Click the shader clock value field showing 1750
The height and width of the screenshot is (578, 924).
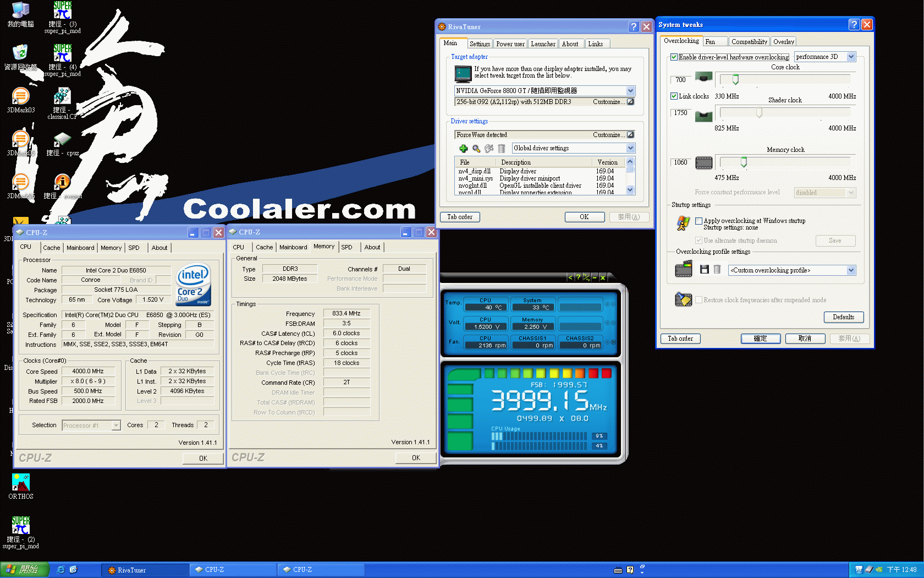tap(680, 113)
